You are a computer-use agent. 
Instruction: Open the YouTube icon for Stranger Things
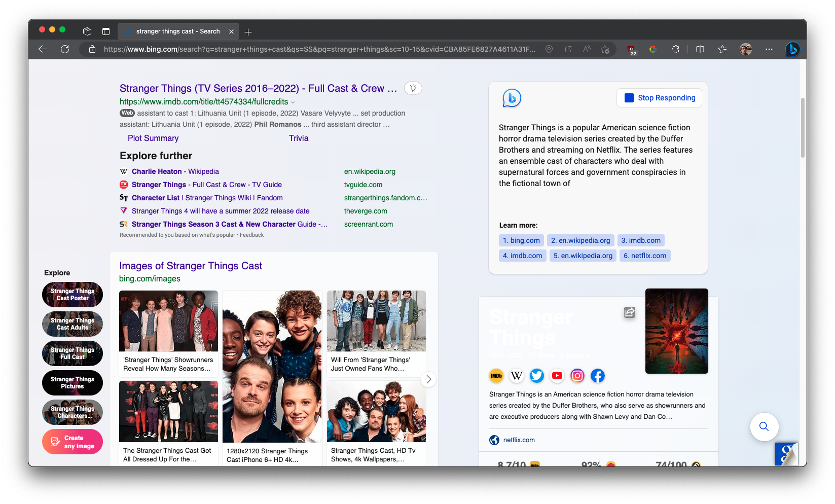point(557,376)
